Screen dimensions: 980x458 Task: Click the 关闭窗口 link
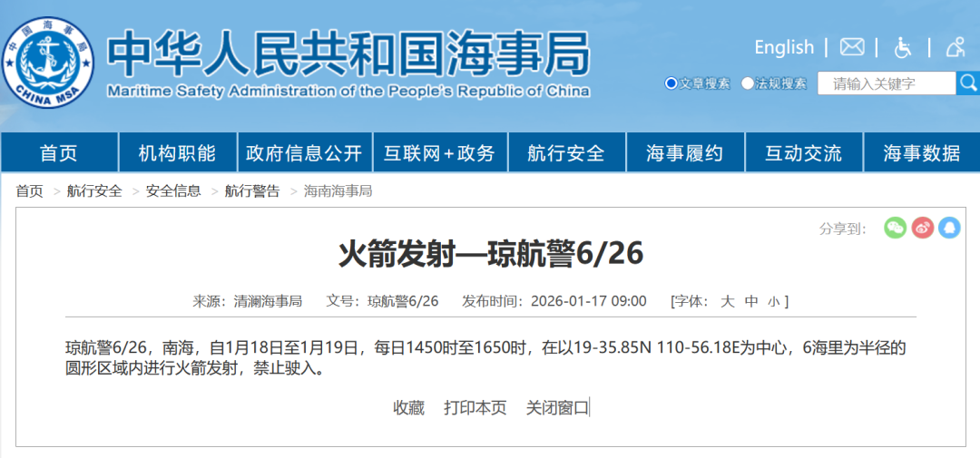point(557,408)
